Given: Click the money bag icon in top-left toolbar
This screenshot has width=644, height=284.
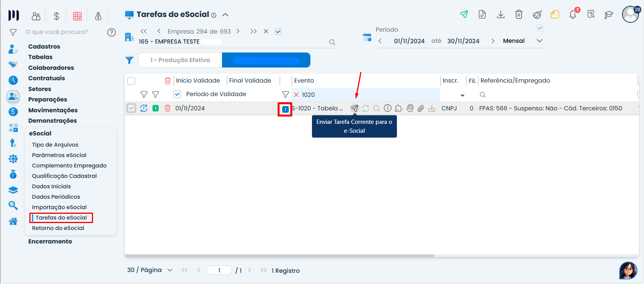Looking at the screenshot, I should pos(98,16).
